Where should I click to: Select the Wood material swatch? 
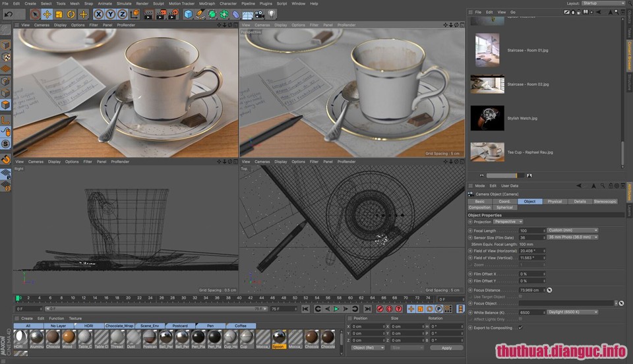[68, 339]
